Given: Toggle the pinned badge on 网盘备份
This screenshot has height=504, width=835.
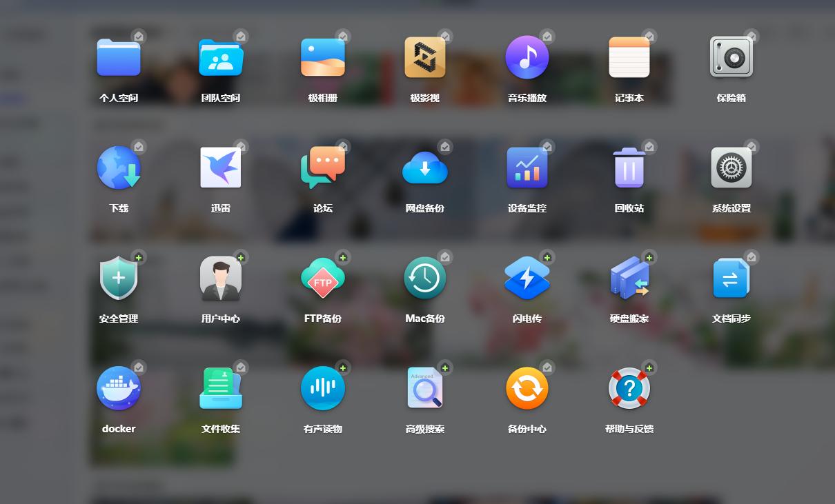Looking at the screenshot, I should 445,146.
